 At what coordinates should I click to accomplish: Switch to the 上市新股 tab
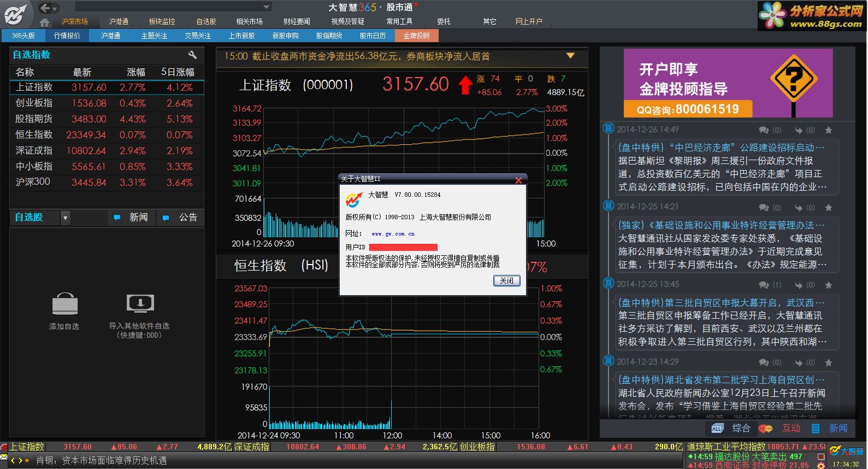click(x=241, y=36)
